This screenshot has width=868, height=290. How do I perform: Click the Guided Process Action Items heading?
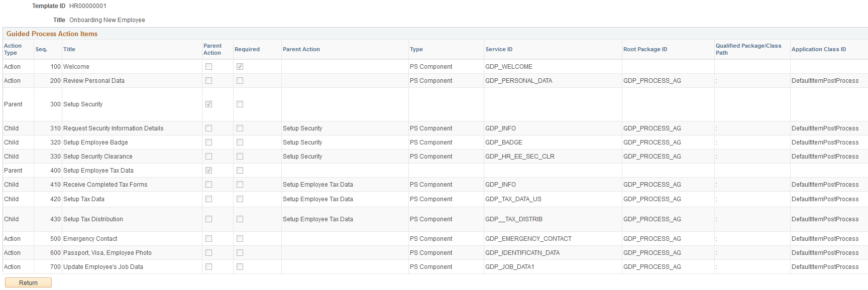point(52,34)
